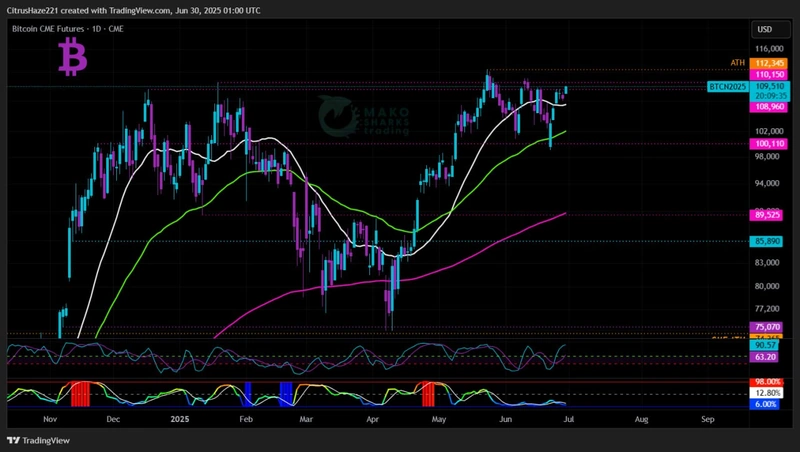Select the 108,960 magenta price level label
Screen dimensions: 800x452
(x=768, y=106)
